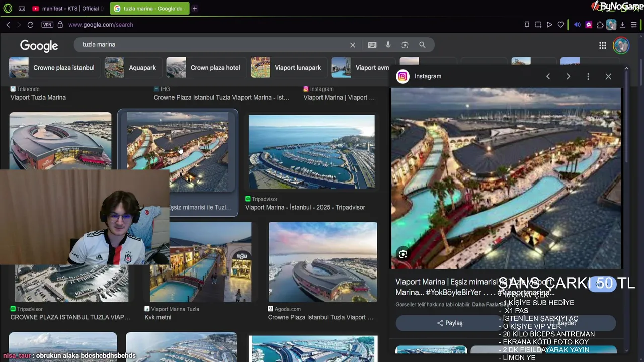
Task: Open Instagram Viaport Marina result link
Action: pyautogui.click(x=339, y=97)
